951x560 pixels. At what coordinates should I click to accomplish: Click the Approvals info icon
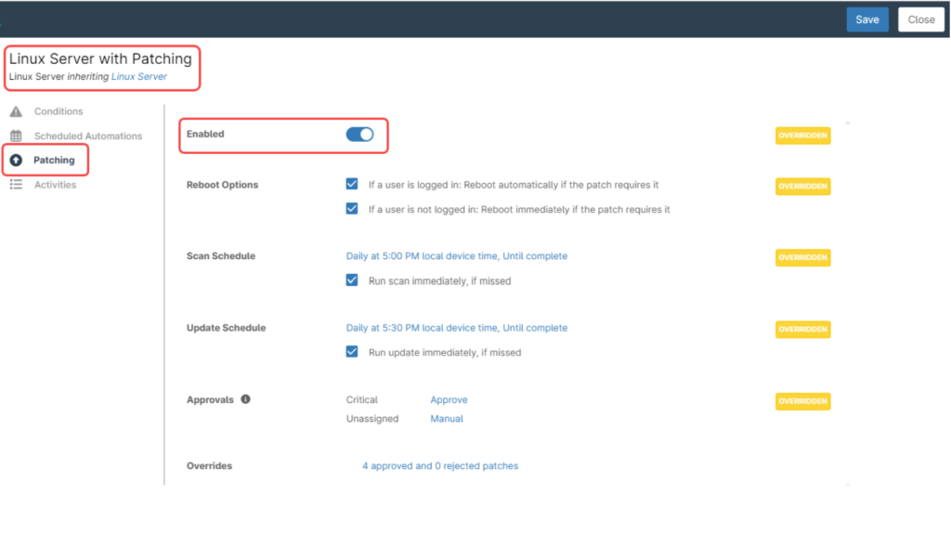point(246,399)
